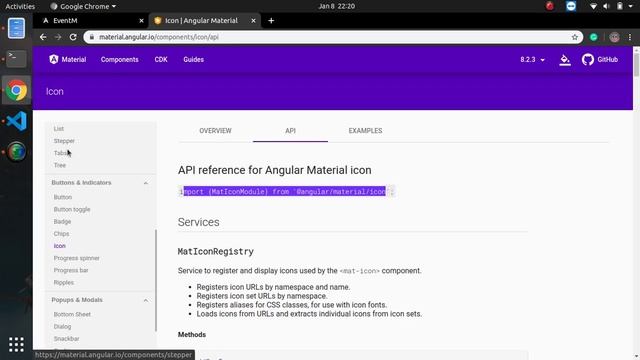Screen dimensions: 640x360
Task: Click the sidebar navigation scrollbar
Action: (156, 281)
